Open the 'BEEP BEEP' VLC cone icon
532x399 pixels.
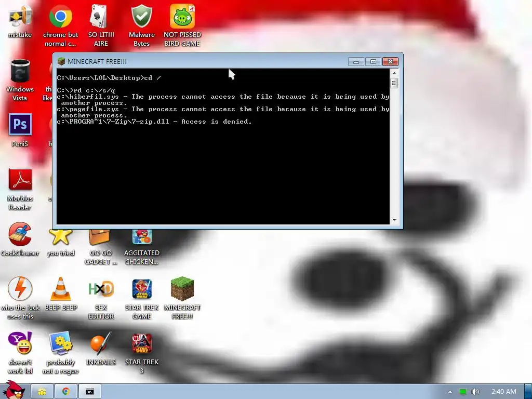(60, 294)
